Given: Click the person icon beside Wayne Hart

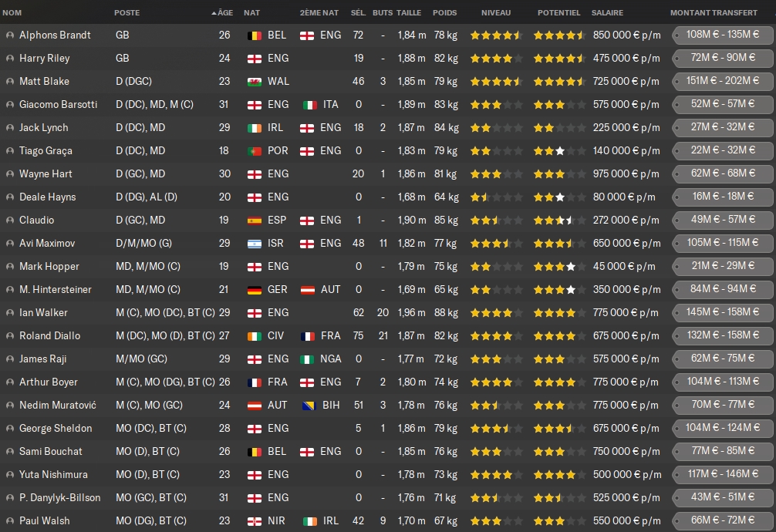Looking at the screenshot, I should [x=9, y=174].
